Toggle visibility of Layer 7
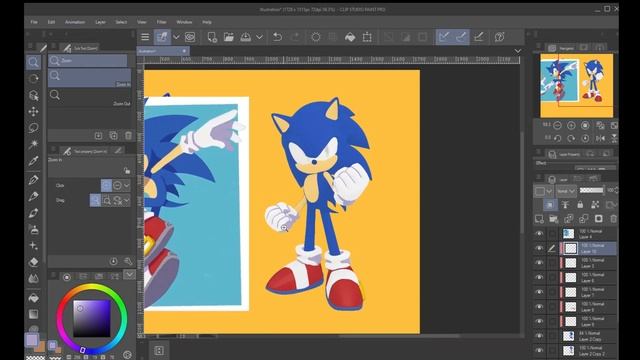 (539, 292)
